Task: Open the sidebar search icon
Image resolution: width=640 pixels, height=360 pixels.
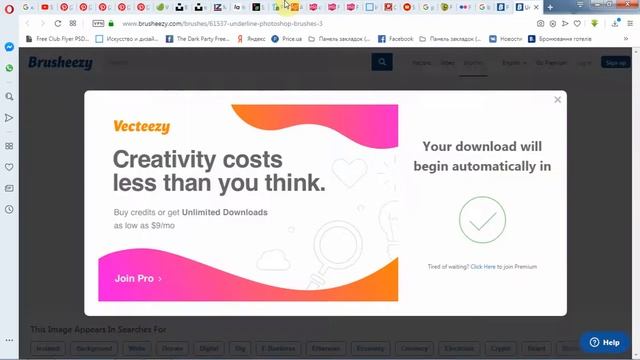Action: point(9,97)
